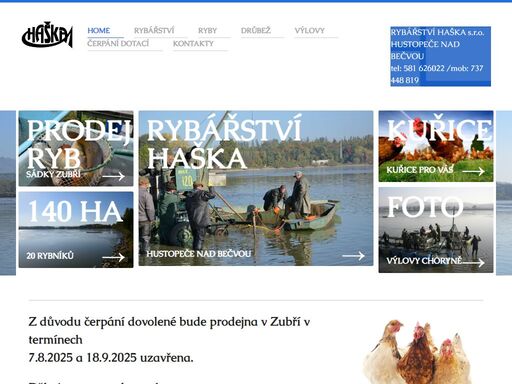512x384 pixels.
Task: Go to KONTAKTY page
Action: pyautogui.click(x=193, y=43)
